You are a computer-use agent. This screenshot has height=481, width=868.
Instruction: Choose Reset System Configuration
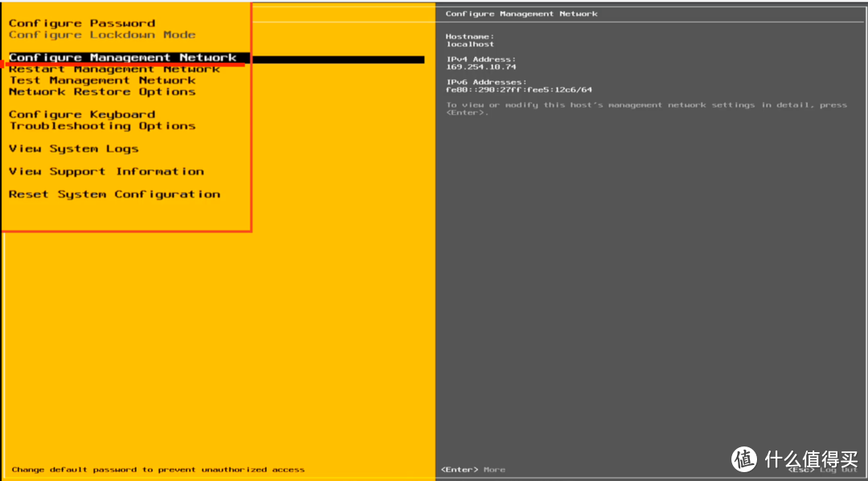click(x=114, y=194)
